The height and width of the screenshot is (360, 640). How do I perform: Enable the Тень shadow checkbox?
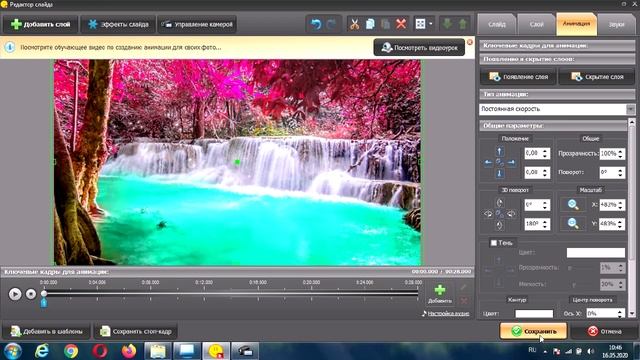493,243
